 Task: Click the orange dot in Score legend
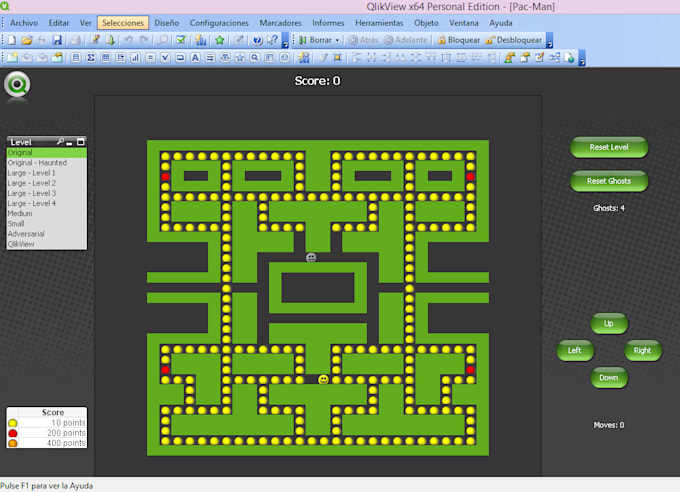click(13, 443)
